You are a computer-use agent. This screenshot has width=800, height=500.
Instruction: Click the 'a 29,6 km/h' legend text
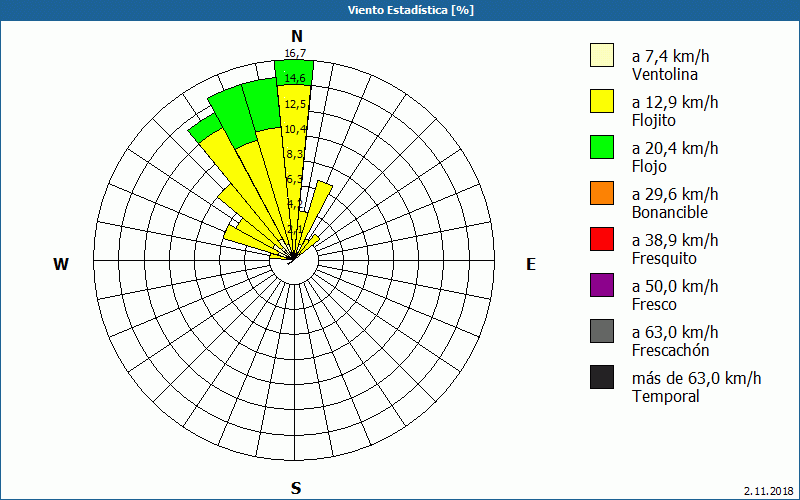[675, 194]
